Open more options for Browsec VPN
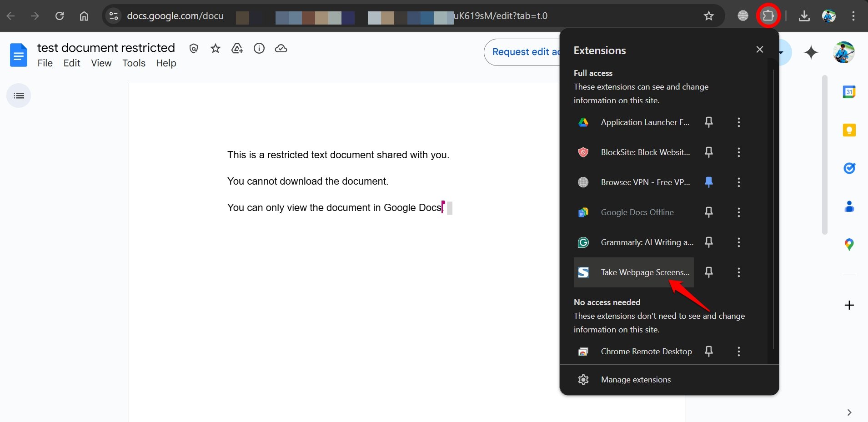 pyautogui.click(x=738, y=182)
